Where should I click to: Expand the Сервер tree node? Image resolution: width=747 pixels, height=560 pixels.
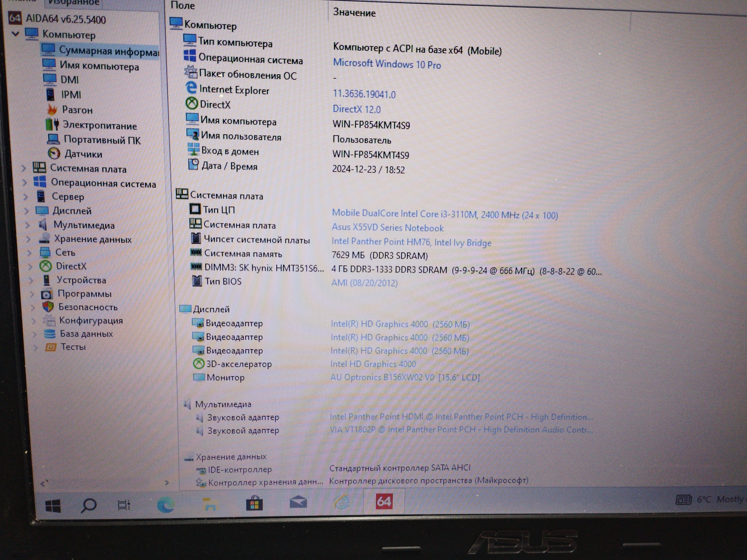pyautogui.click(x=26, y=196)
